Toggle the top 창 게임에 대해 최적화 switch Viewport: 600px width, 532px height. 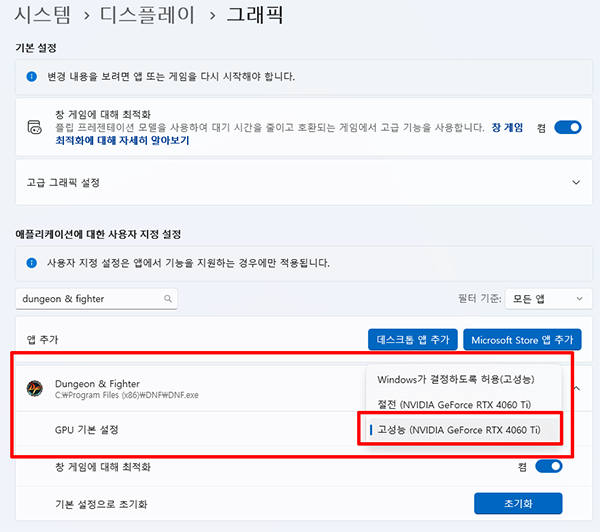point(567,127)
